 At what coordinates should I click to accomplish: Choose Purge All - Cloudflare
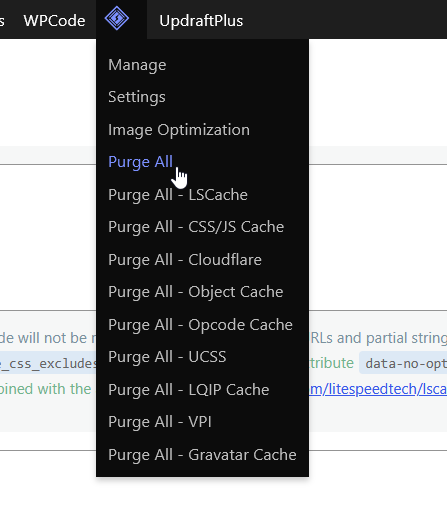point(185,260)
